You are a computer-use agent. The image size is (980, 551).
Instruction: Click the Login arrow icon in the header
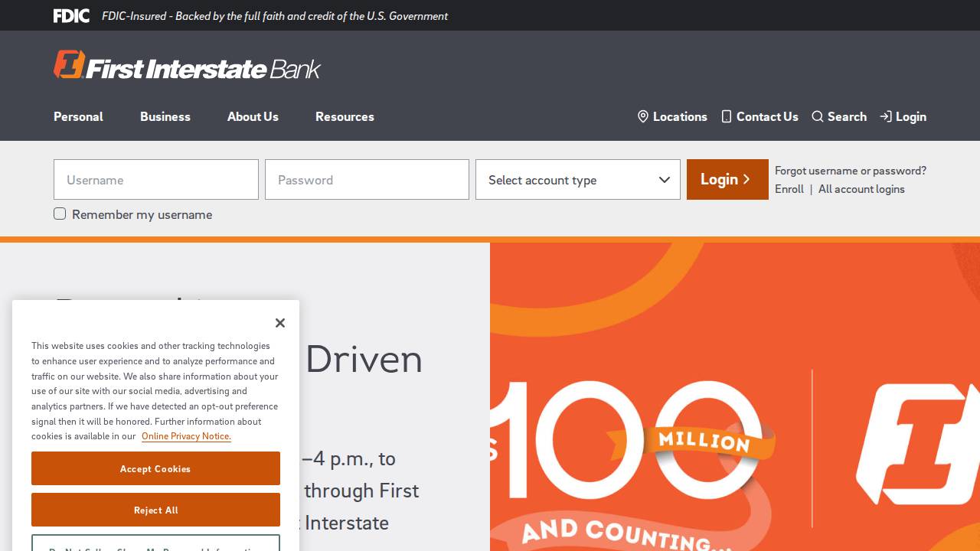tap(885, 116)
